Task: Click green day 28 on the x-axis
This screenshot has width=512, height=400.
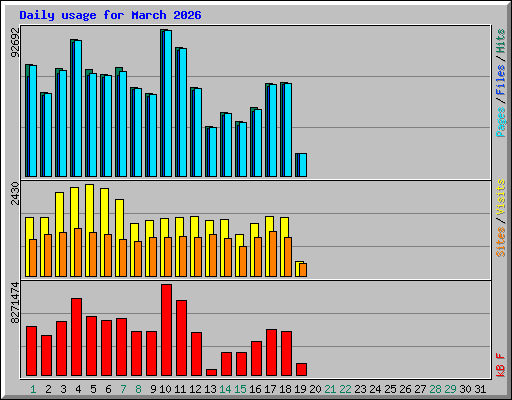Action: tap(435, 389)
